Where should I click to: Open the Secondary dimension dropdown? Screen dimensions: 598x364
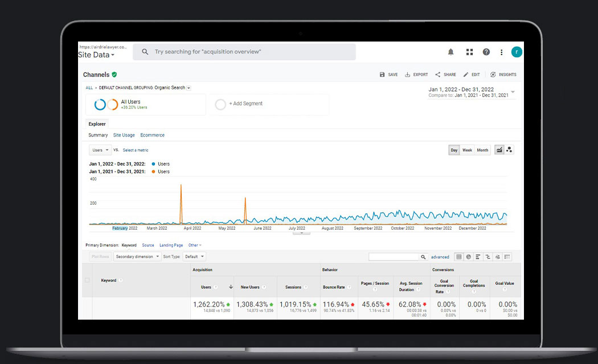pyautogui.click(x=137, y=257)
